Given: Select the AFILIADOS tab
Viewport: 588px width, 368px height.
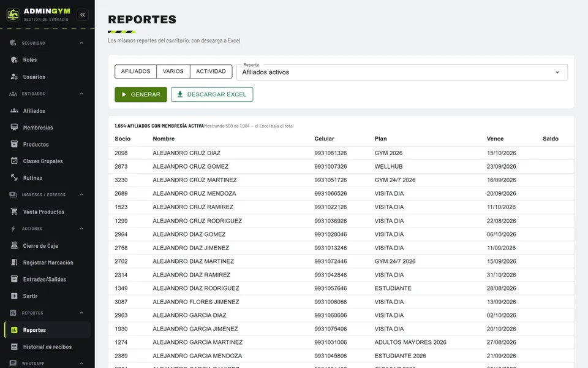Looking at the screenshot, I should point(136,71).
